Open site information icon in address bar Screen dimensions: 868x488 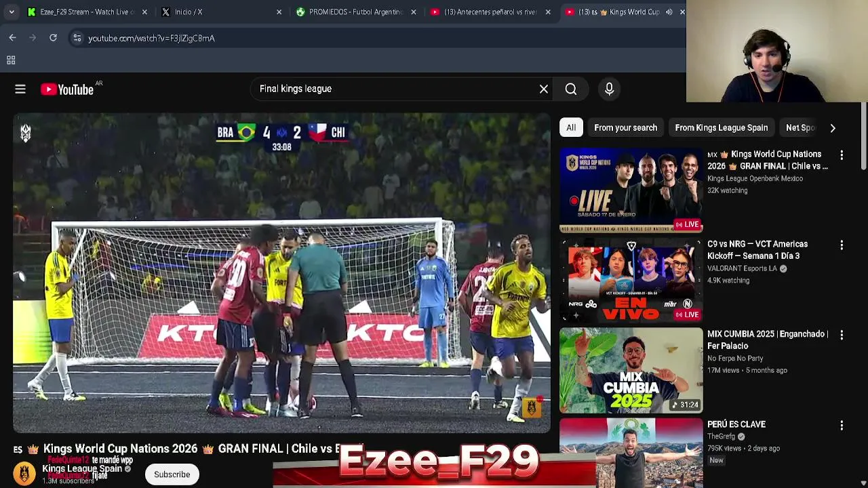tap(77, 38)
